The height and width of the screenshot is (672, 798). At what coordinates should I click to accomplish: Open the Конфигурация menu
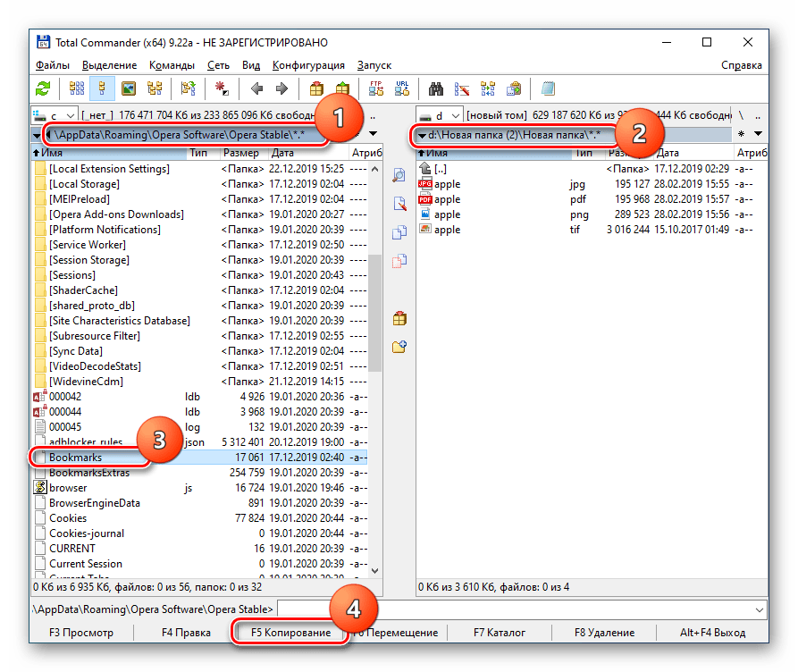308,65
